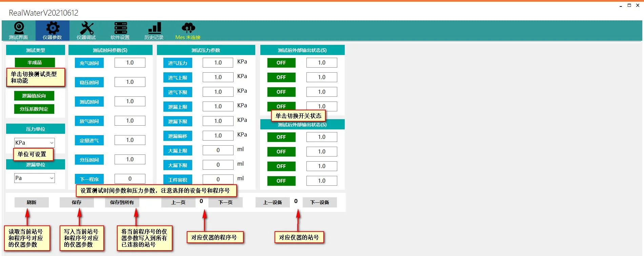Edit the 分压时间 value field
This screenshot has width=644, height=256.
(x=130, y=160)
